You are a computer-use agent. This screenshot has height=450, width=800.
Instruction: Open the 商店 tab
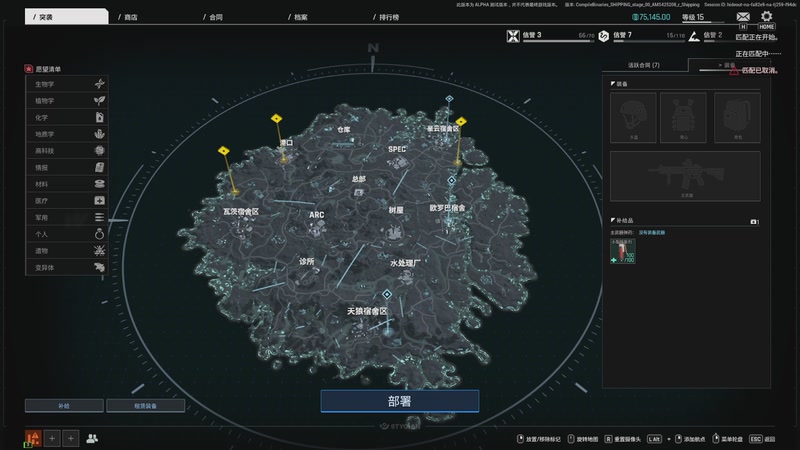point(128,17)
